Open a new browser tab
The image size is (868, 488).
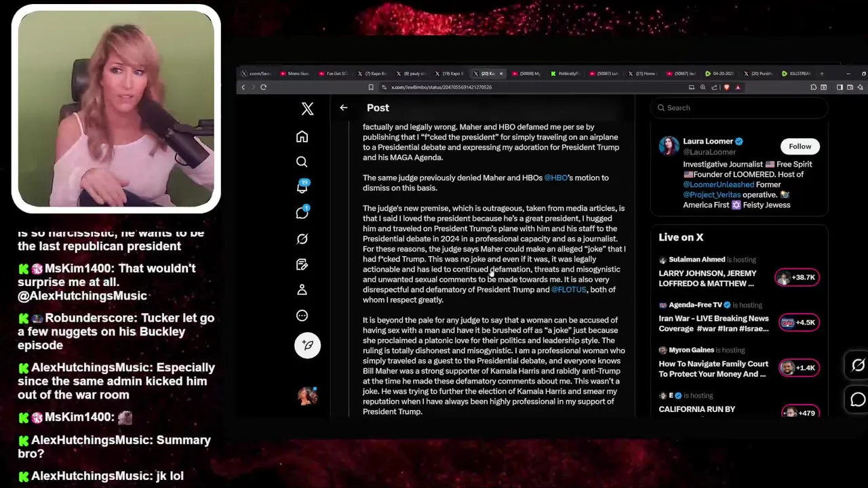pos(822,73)
